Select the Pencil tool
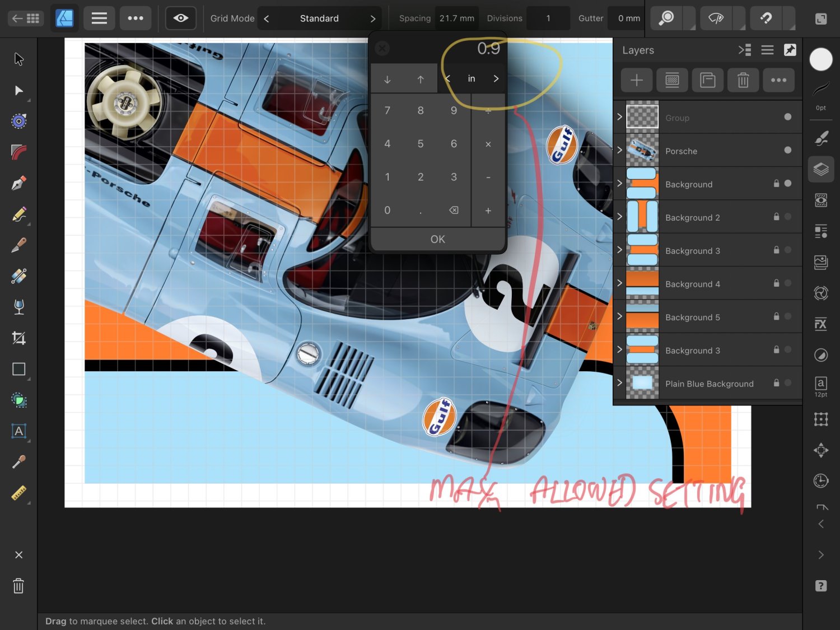The image size is (840, 630). pos(19,214)
